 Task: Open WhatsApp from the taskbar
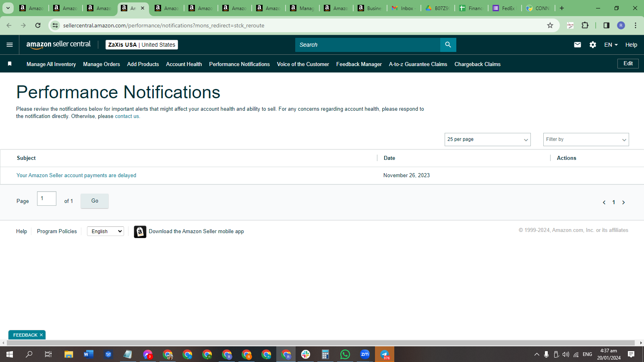345,354
